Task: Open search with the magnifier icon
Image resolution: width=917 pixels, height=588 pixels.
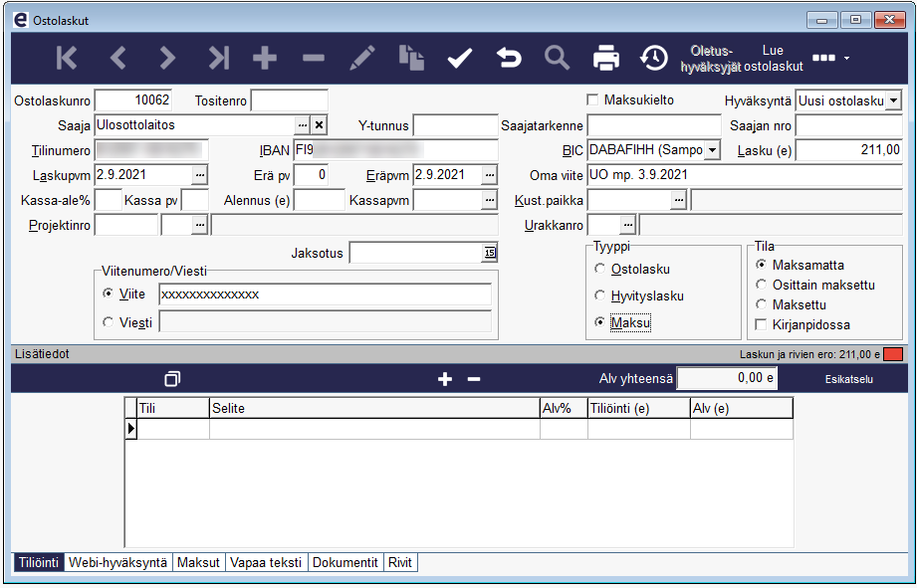Action: [558, 58]
